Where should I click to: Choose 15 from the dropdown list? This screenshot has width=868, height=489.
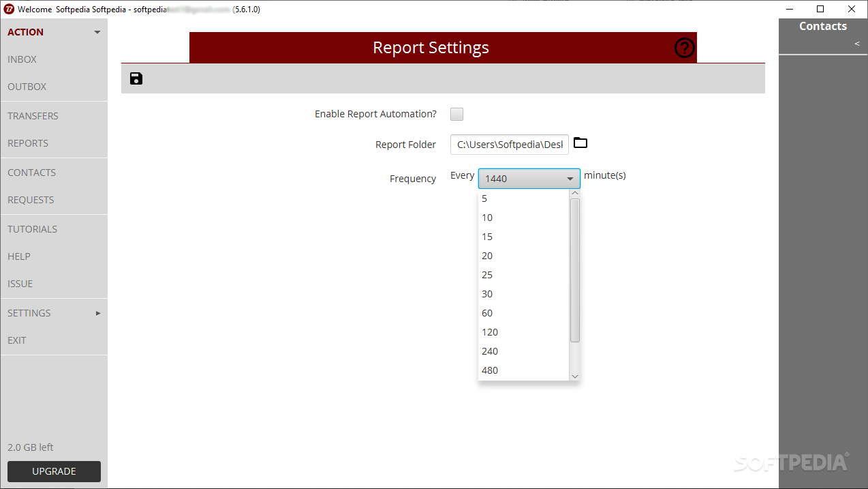tap(524, 237)
